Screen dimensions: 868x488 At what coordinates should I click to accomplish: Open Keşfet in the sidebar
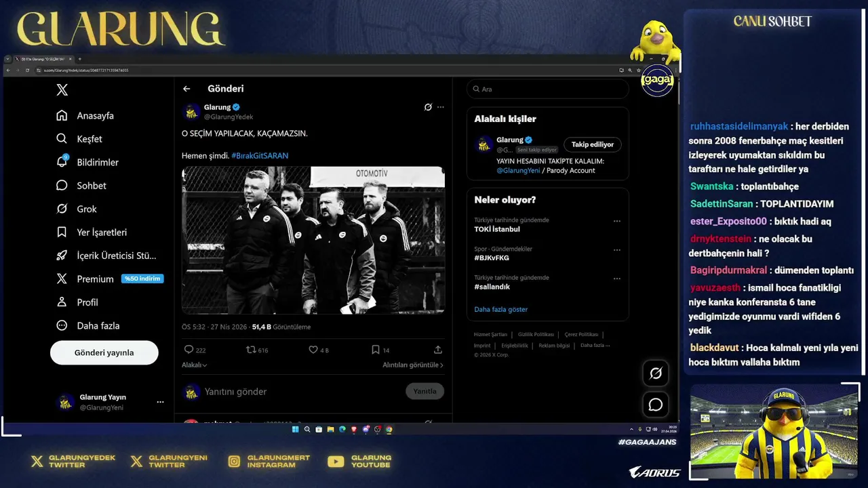(79, 139)
